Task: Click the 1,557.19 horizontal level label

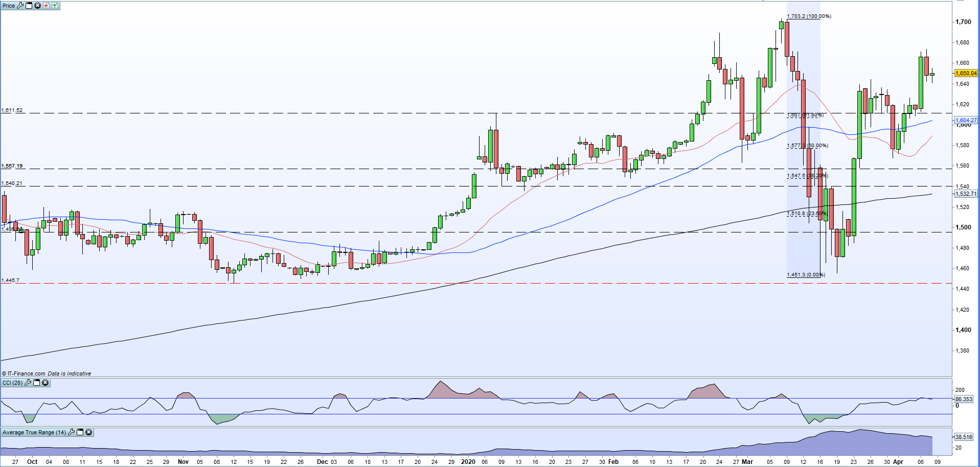Action: (x=12, y=166)
